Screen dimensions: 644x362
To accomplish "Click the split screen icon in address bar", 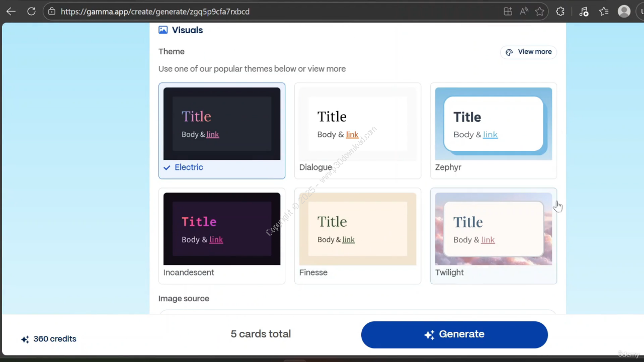I will pos(508,12).
